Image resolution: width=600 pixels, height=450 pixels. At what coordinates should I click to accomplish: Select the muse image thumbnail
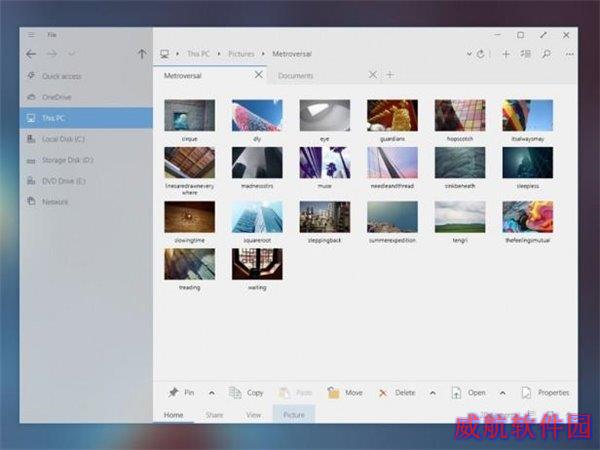point(324,163)
